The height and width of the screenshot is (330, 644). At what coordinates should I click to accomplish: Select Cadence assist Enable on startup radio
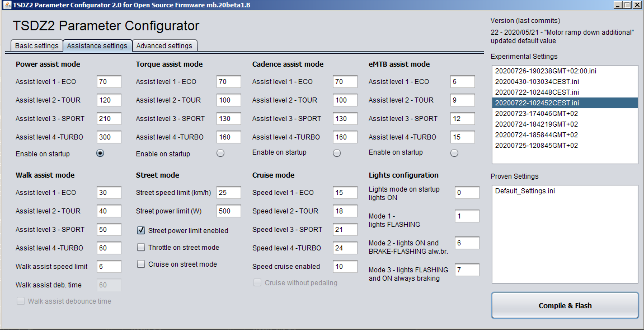(337, 153)
